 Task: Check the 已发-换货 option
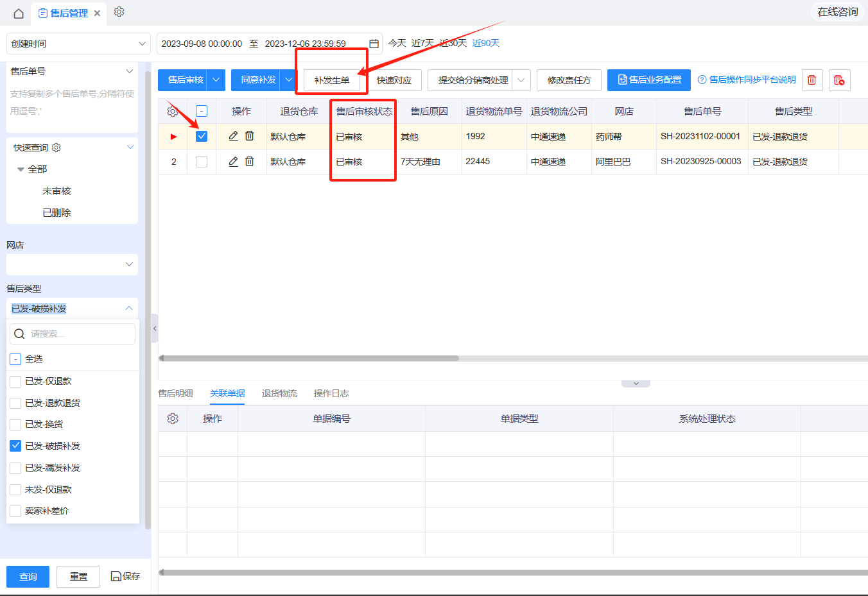point(15,424)
